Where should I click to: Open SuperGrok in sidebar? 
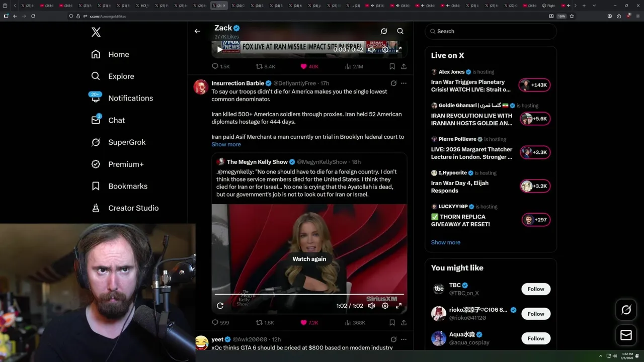click(x=118, y=142)
